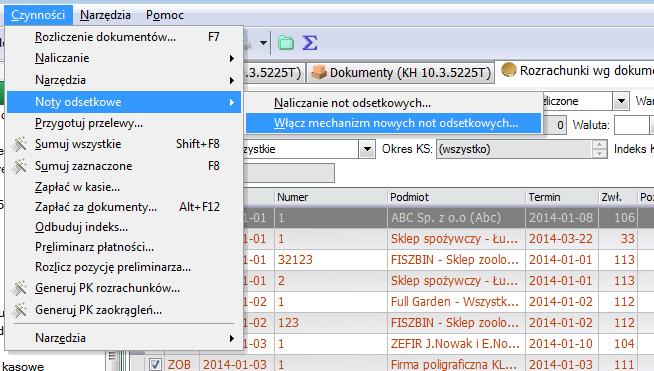Expand the Naliczanie submenu

point(124,58)
